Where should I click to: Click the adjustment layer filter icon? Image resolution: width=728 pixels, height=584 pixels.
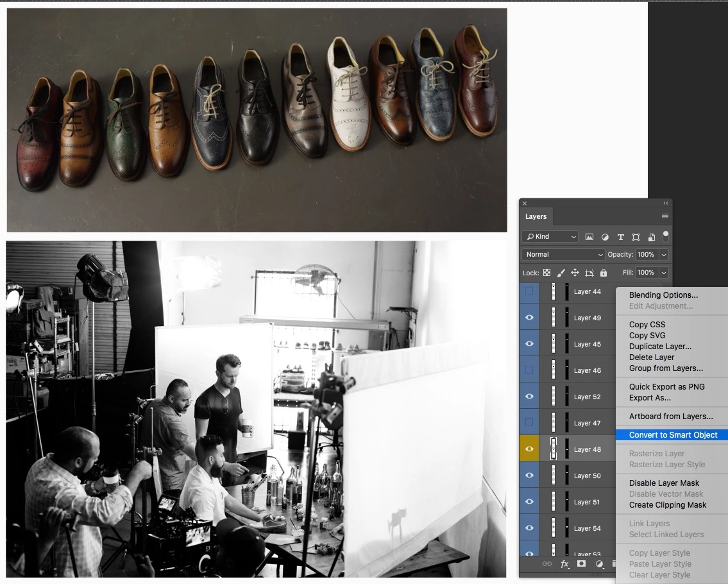coord(605,237)
